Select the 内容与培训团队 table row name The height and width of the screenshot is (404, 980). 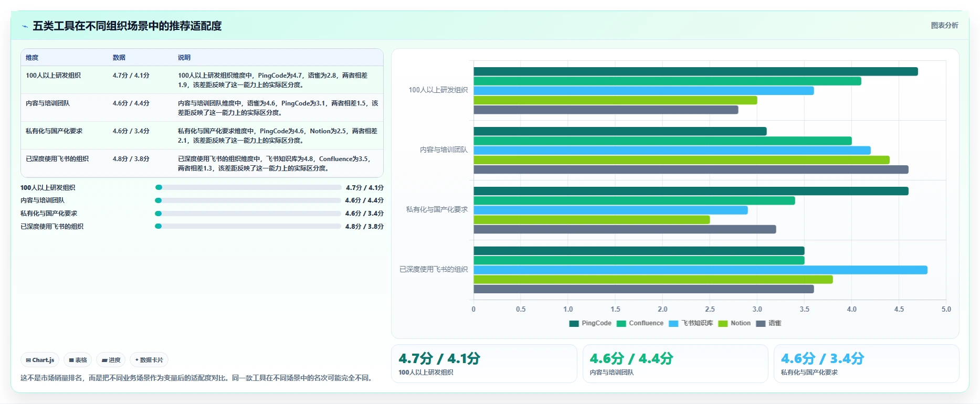click(x=48, y=103)
